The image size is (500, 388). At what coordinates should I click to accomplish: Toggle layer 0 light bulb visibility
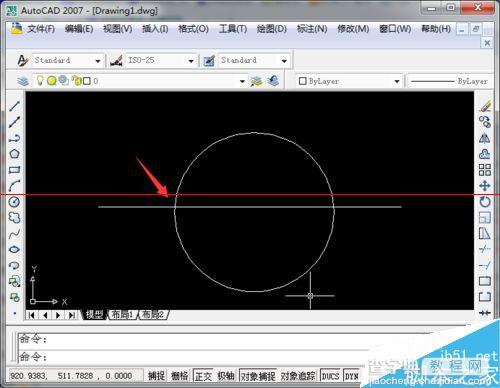tap(40, 80)
